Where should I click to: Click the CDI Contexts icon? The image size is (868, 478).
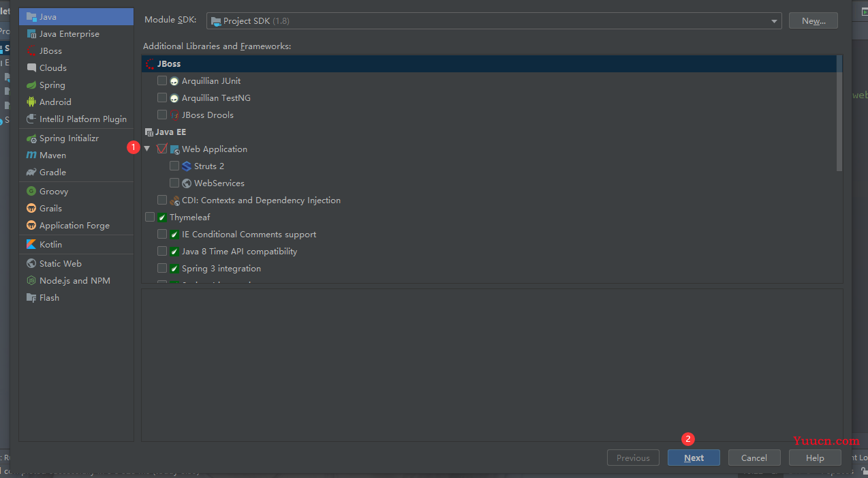[174, 200]
